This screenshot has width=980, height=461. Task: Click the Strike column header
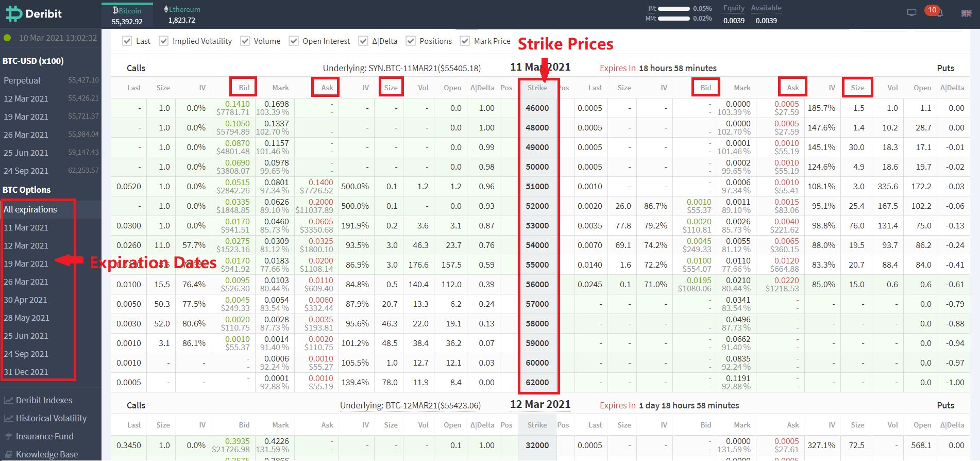[x=537, y=88]
